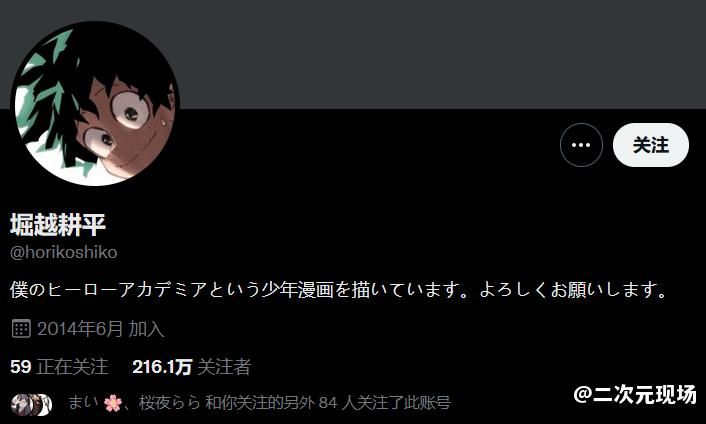Click the cherry blossom emoji after まい
This screenshot has width=706, height=424.
pyautogui.click(x=113, y=403)
